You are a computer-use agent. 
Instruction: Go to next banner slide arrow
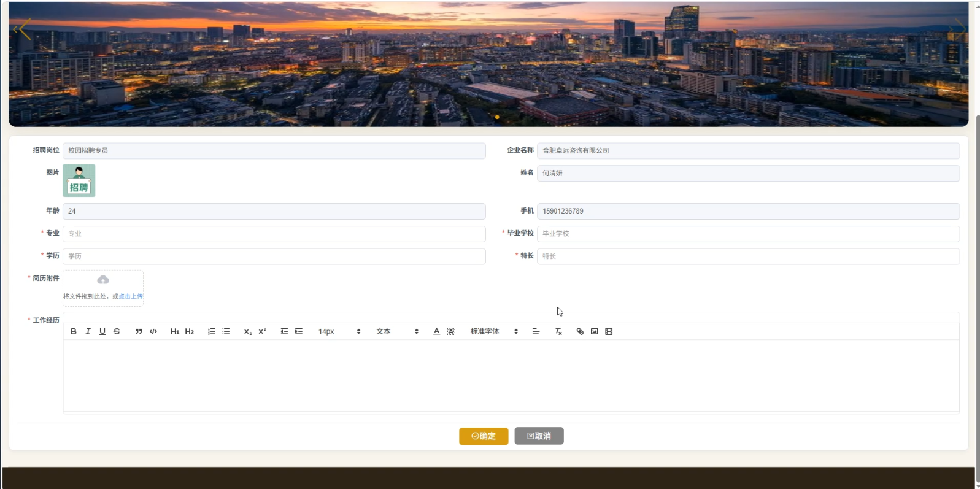tap(957, 29)
